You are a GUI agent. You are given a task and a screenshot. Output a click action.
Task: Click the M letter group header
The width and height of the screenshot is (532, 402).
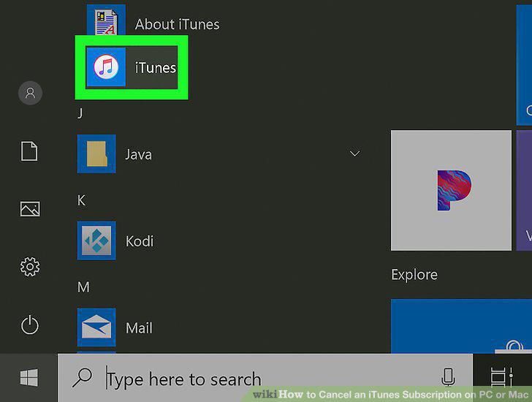83,287
